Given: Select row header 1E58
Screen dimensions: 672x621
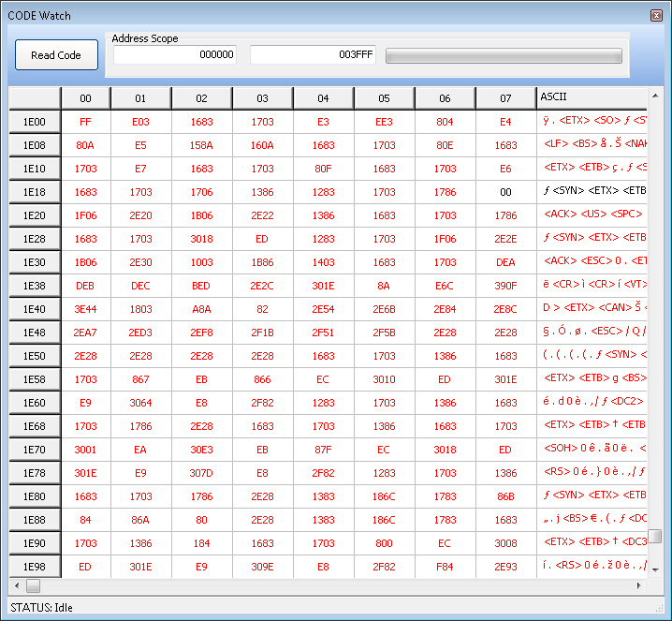Looking at the screenshot, I should [x=35, y=379].
